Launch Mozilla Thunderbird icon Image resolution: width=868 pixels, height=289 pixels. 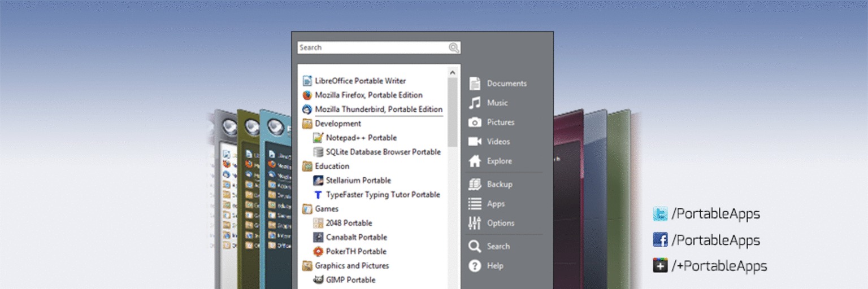click(x=307, y=109)
